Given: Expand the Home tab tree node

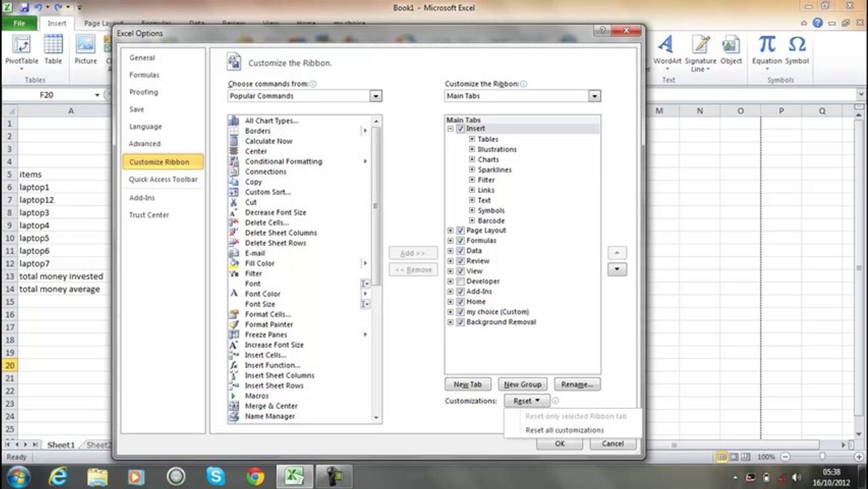Looking at the screenshot, I should (451, 302).
